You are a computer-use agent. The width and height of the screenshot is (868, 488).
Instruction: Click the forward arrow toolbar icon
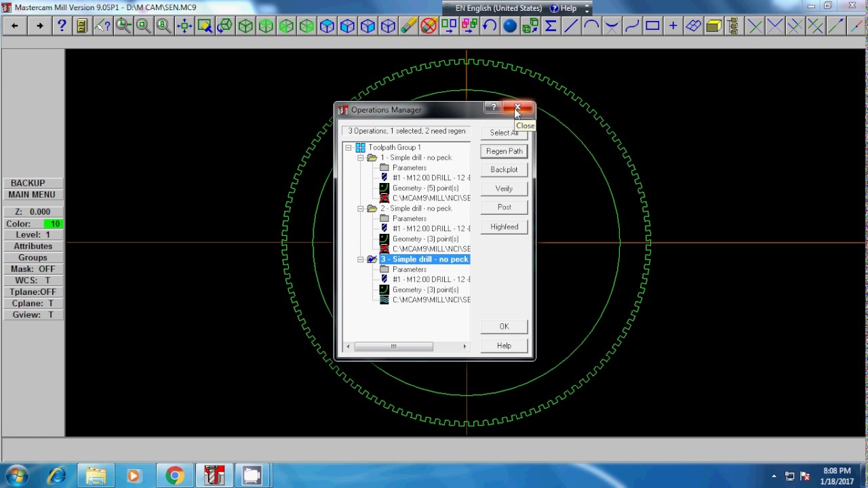(39, 26)
